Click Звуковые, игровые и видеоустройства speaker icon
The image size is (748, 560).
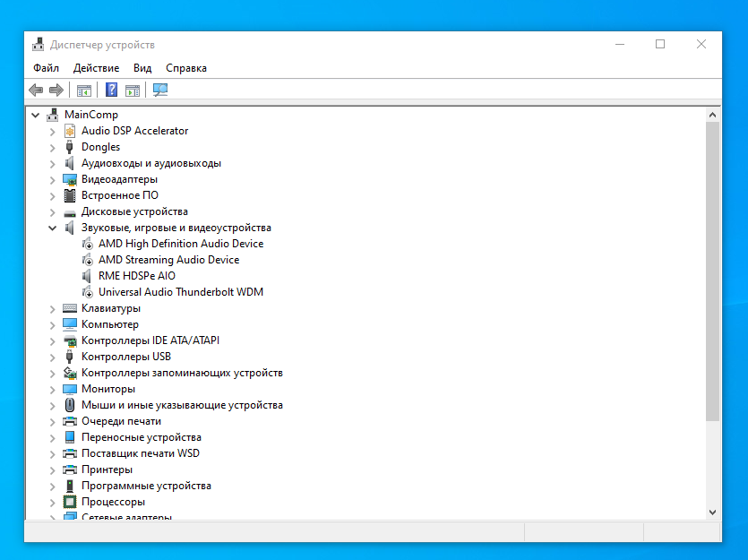click(x=70, y=228)
